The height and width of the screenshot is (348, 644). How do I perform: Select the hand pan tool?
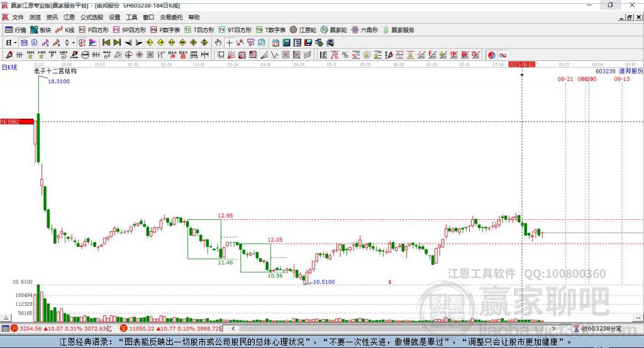218,43
